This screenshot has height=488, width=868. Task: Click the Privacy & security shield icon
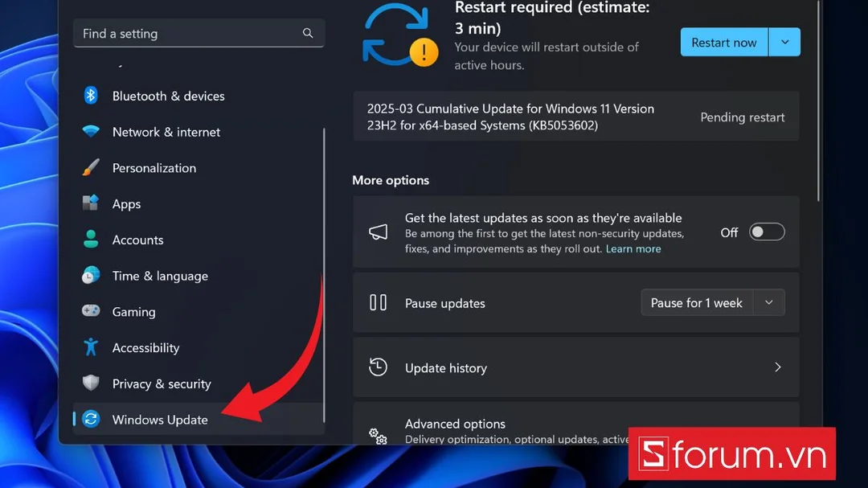91,383
